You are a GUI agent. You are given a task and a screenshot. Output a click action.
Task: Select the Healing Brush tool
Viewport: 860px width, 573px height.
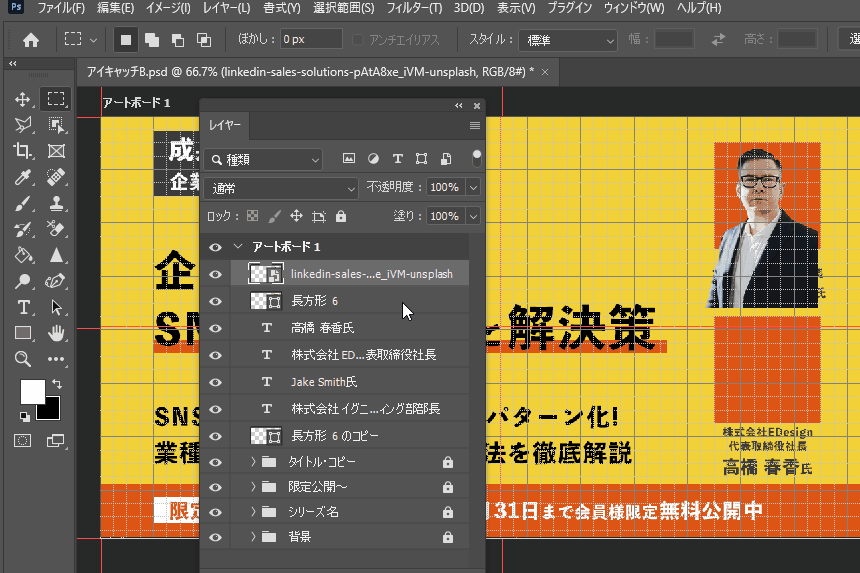[x=55, y=177]
